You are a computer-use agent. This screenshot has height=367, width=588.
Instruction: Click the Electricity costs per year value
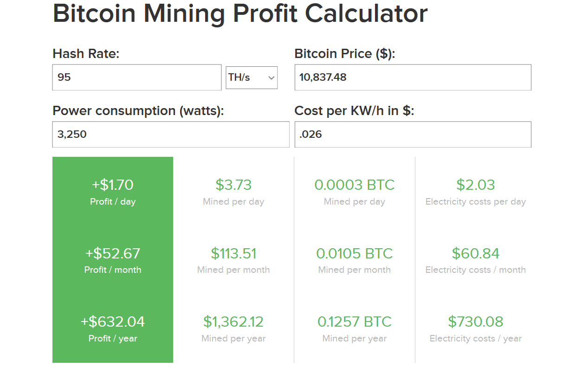pos(476,322)
